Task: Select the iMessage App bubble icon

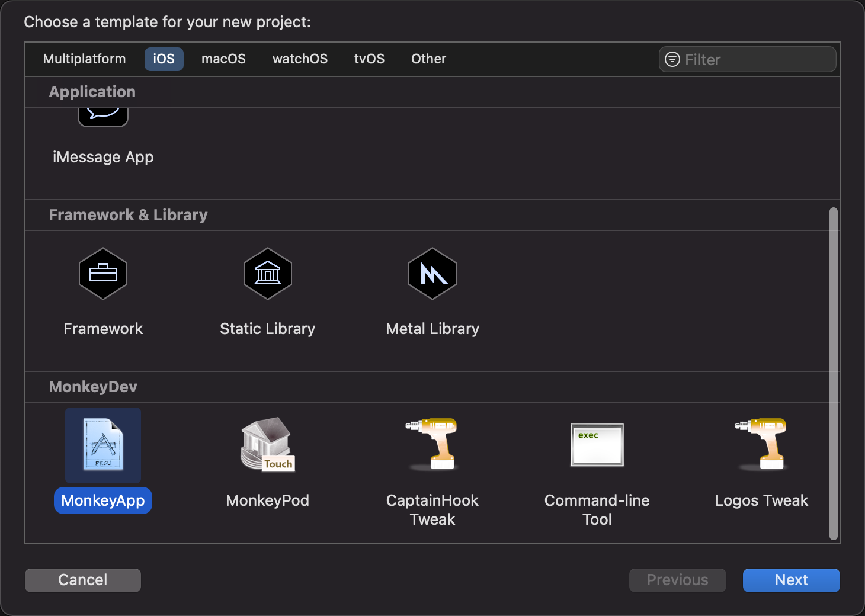Action: tap(103, 117)
